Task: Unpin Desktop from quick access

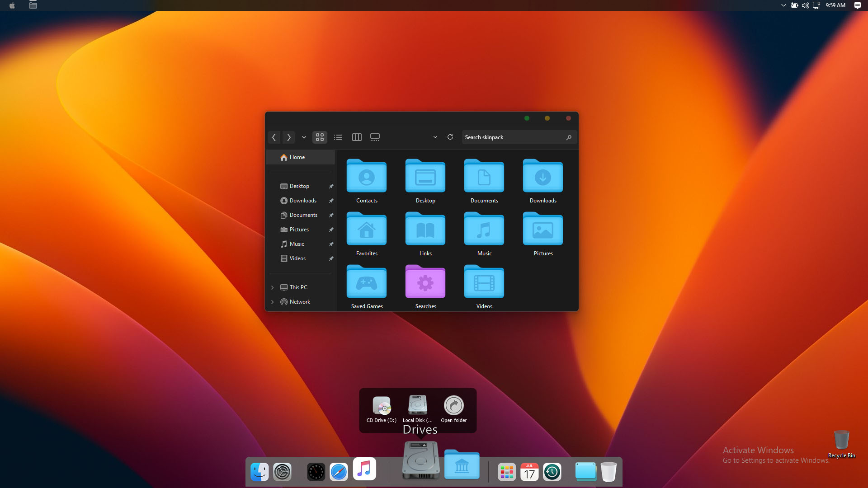Action: tap(331, 186)
